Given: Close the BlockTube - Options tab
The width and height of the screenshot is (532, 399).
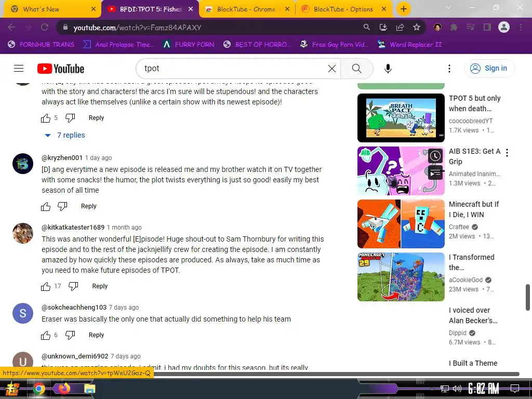Looking at the screenshot, I should click(x=384, y=9).
